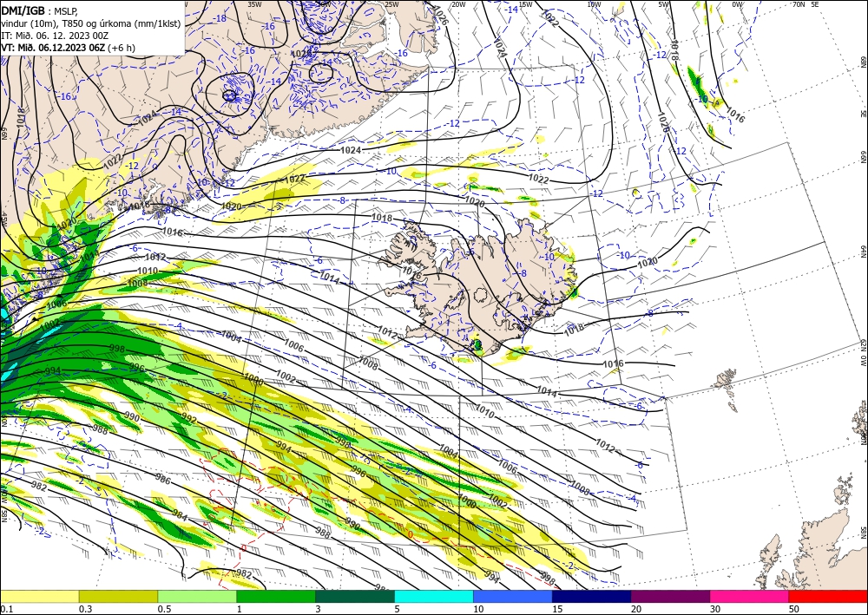Click the '20W' longitude label at top

[458, 4]
